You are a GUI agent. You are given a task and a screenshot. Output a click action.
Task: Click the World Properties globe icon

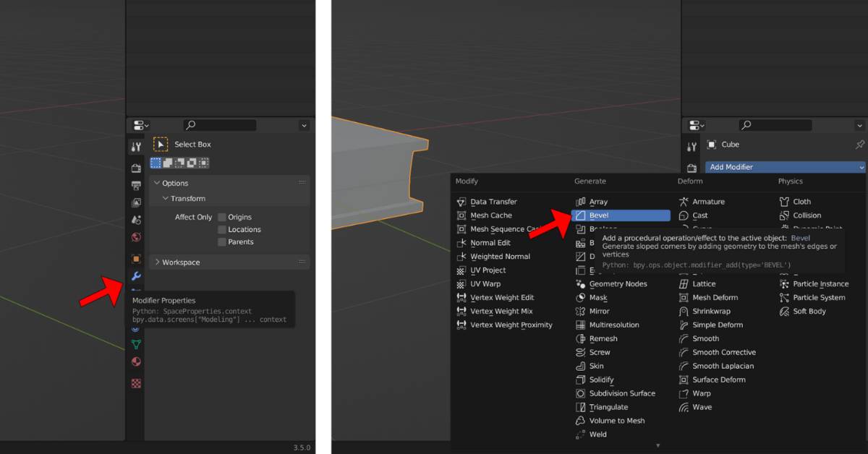[x=136, y=237]
